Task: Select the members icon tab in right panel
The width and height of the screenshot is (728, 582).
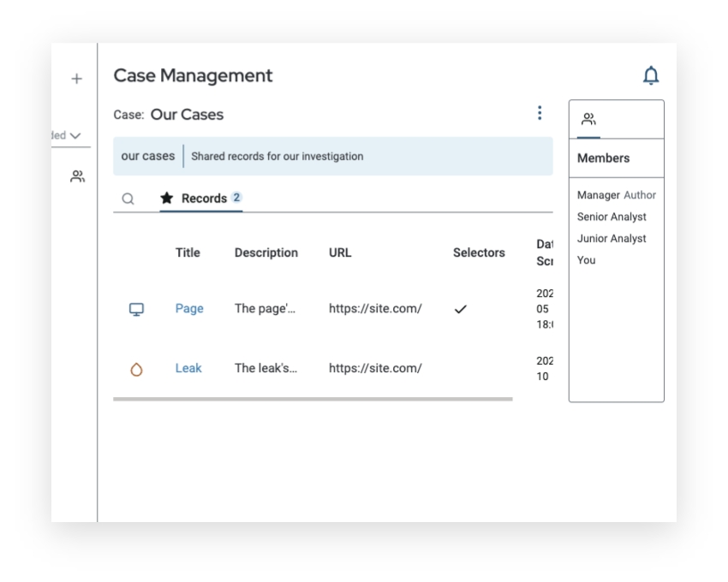Action: pyautogui.click(x=588, y=120)
